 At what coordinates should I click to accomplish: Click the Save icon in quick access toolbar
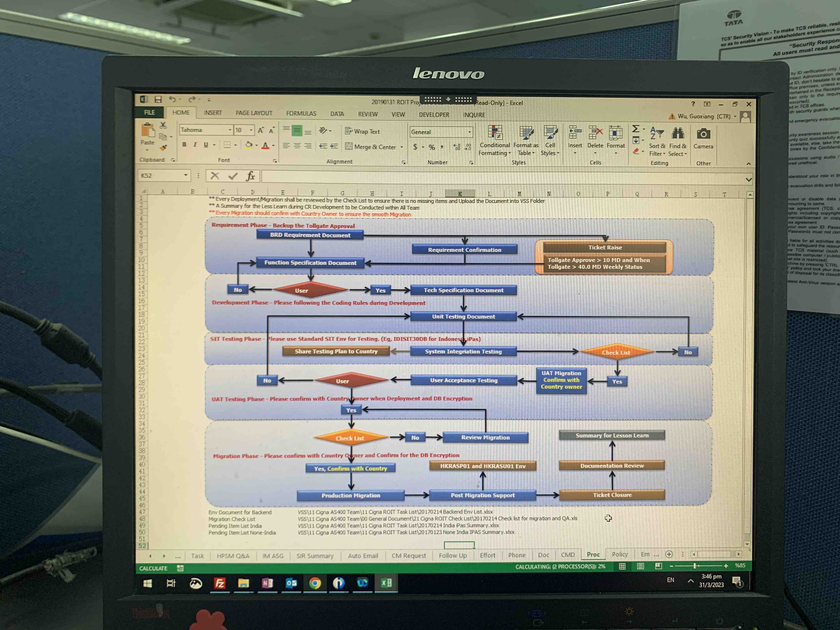[158, 100]
